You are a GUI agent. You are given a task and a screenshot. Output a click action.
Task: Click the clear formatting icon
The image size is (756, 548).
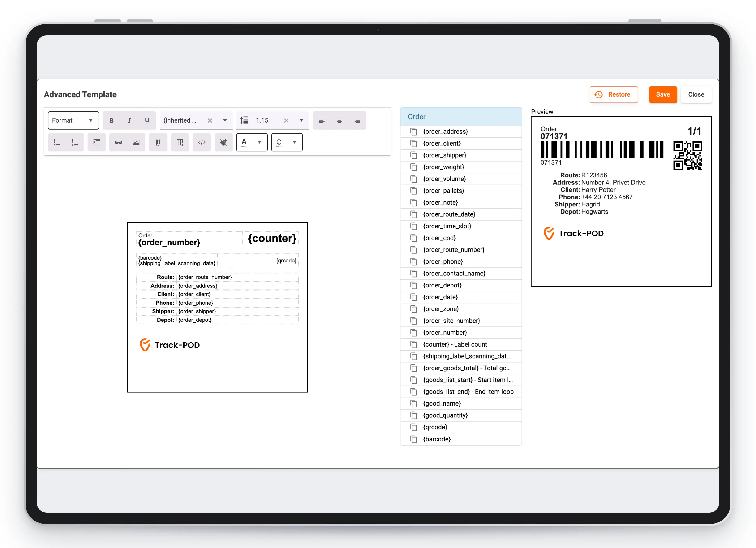pyautogui.click(x=223, y=142)
